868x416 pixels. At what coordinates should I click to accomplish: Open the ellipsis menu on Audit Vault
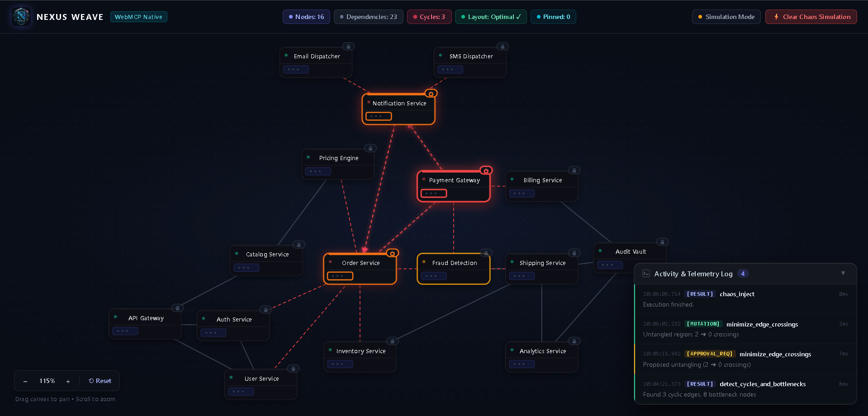pyautogui.click(x=610, y=265)
